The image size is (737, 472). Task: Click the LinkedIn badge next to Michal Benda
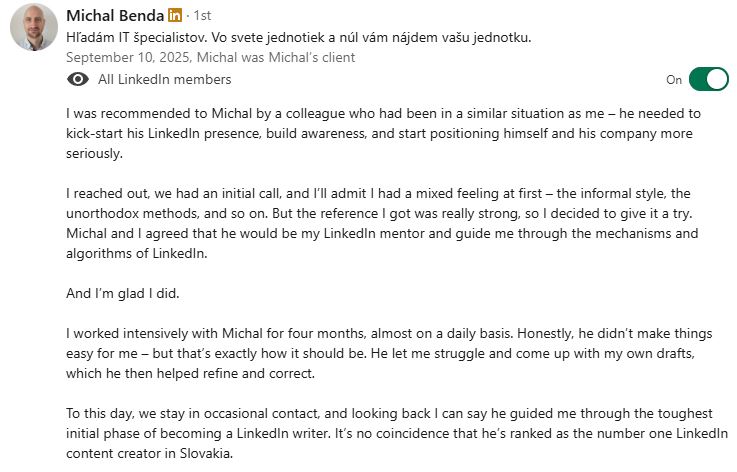175,17
